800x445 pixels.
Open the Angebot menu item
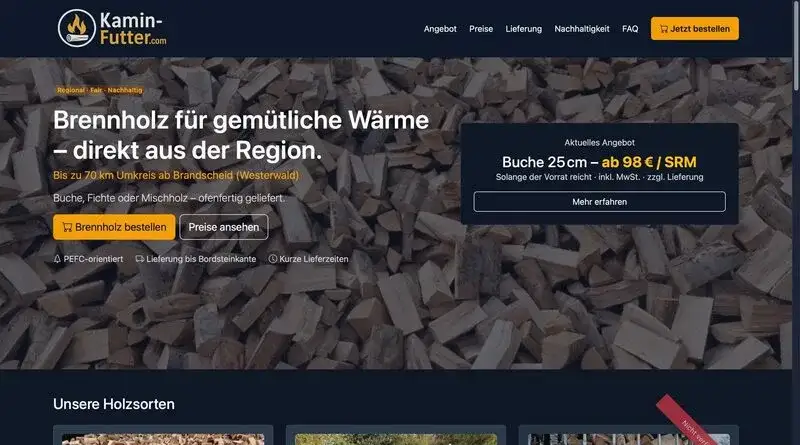tap(440, 29)
